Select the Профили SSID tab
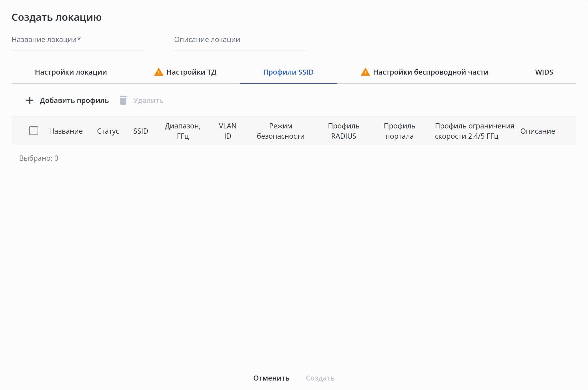The height and width of the screenshot is (390, 588). pos(288,72)
